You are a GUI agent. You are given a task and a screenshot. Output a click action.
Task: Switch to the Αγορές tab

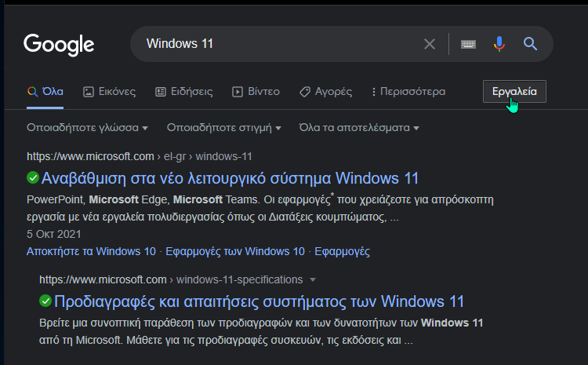(x=325, y=92)
